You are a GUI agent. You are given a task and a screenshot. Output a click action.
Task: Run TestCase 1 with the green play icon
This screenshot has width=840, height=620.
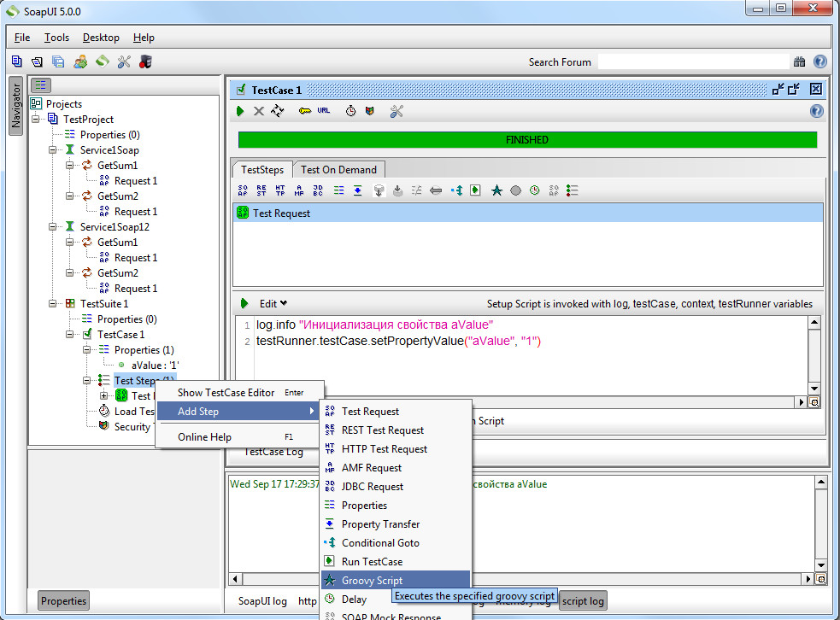240,111
